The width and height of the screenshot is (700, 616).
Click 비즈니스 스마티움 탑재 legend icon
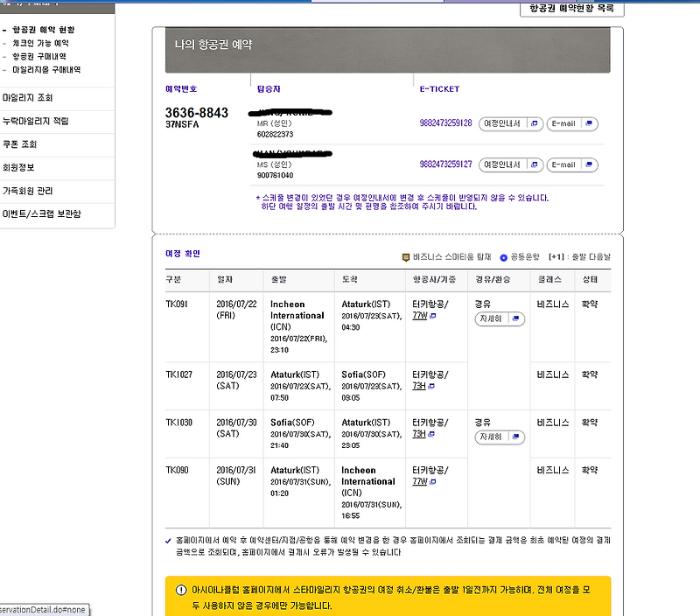pos(406,257)
